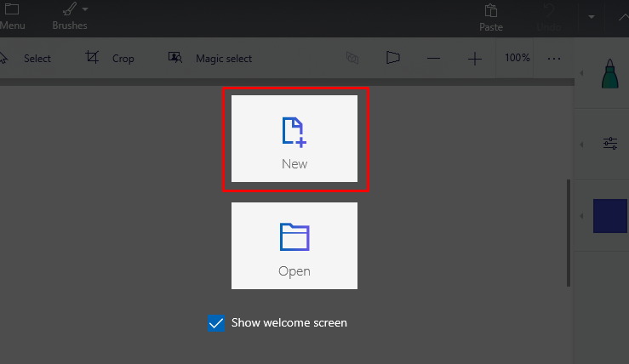Uncheck Show welcome screen checkbox

pyautogui.click(x=215, y=323)
